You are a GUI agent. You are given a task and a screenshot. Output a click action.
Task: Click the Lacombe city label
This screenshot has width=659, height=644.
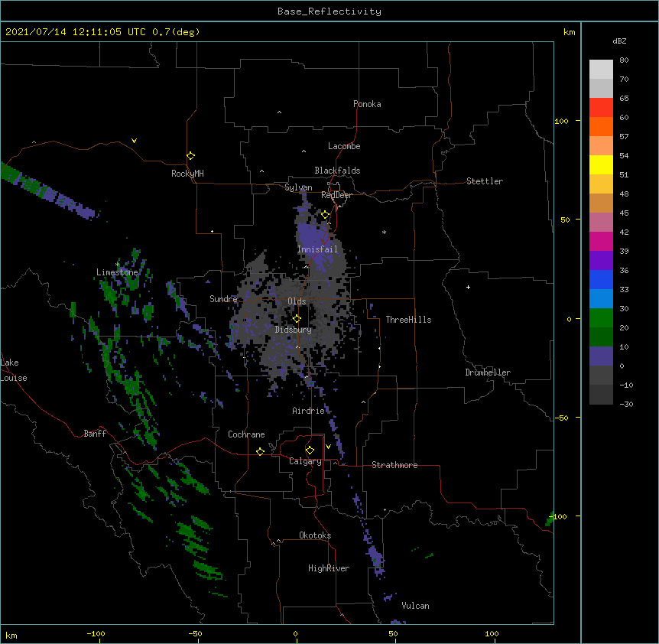coord(344,146)
